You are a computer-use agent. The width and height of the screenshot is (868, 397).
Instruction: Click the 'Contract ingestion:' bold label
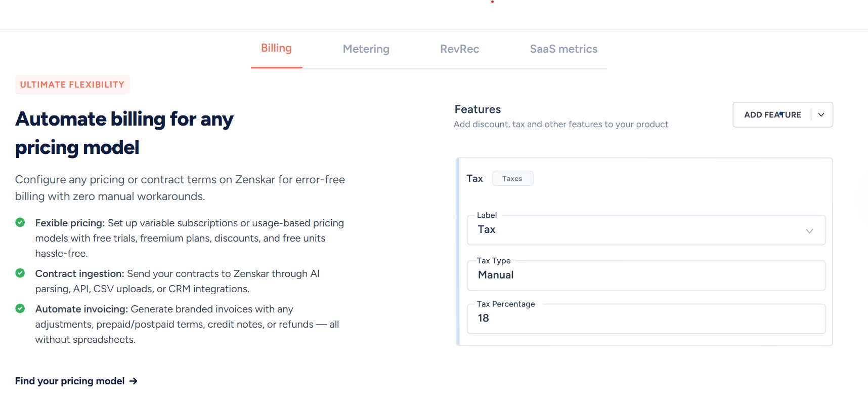[x=79, y=274]
